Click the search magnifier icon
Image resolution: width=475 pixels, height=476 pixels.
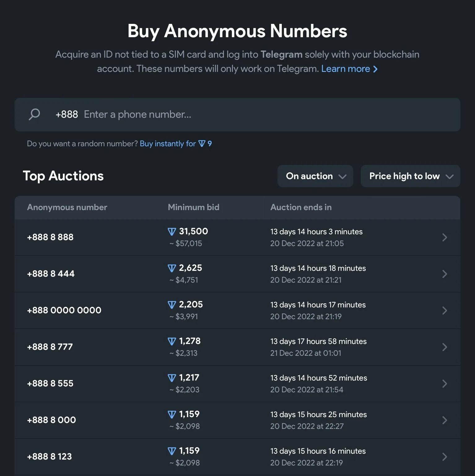coord(34,114)
